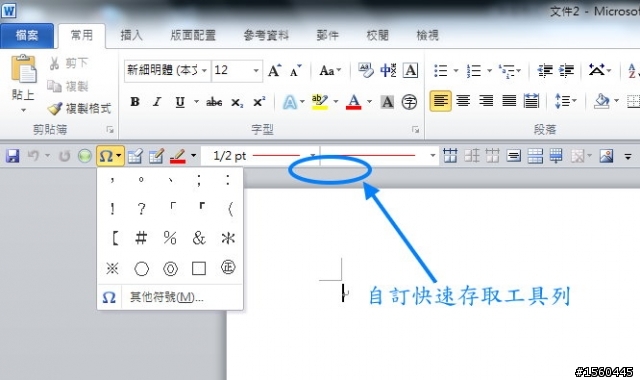
Task: Click Cut (剪下) in clipboard group
Action: [69, 63]
